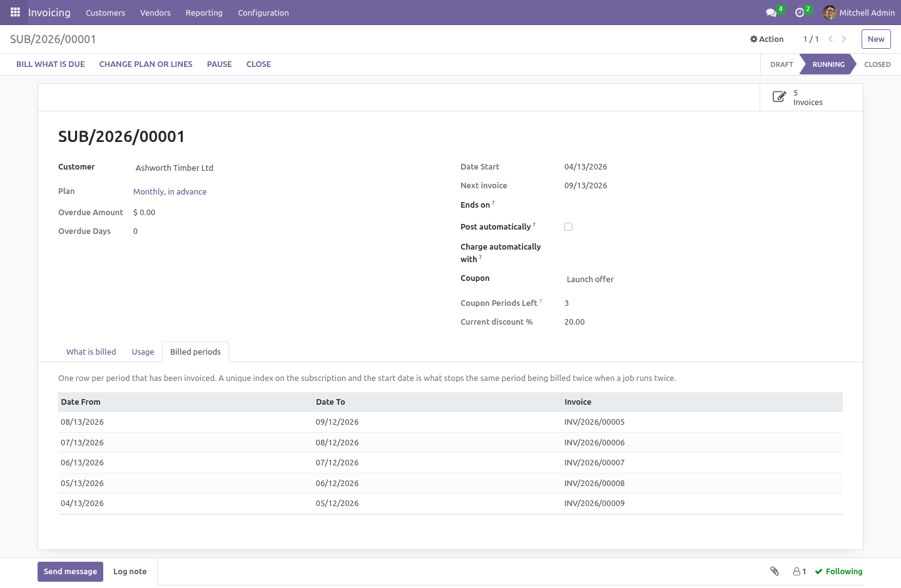Set status to Closed in statusbar
The width and height of the screenshot is (901, 588).
coord(877,64)
